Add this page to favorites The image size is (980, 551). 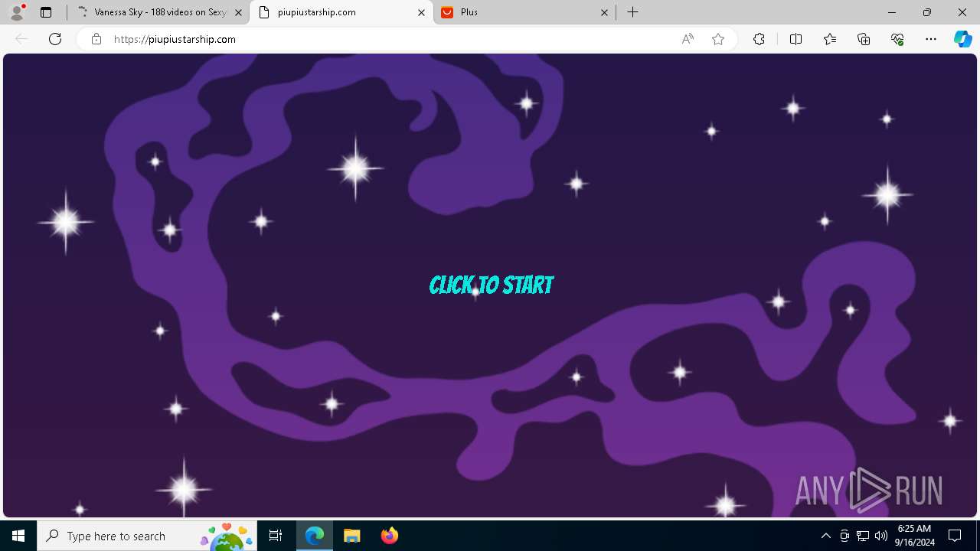[x=718, y=39]
